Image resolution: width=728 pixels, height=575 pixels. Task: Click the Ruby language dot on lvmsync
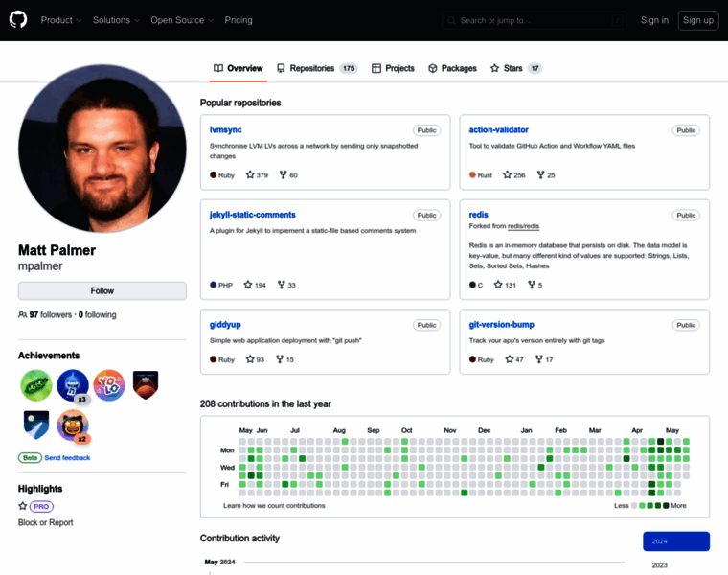click(213, 175)
